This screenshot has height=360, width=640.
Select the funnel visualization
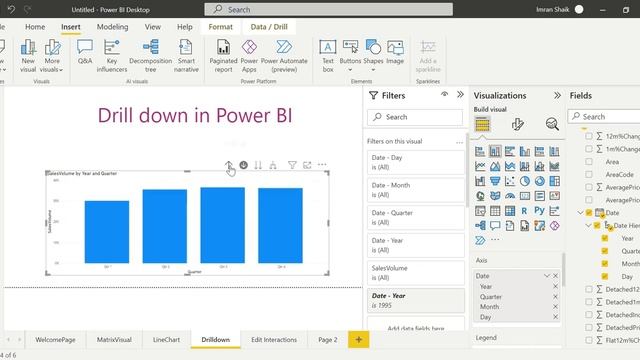pyautogui.click(x=495, y=181)
